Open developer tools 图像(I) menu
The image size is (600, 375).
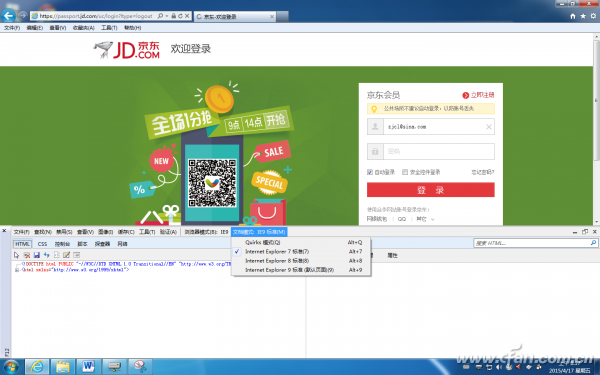pyautogui.click(x=106, y=232)
